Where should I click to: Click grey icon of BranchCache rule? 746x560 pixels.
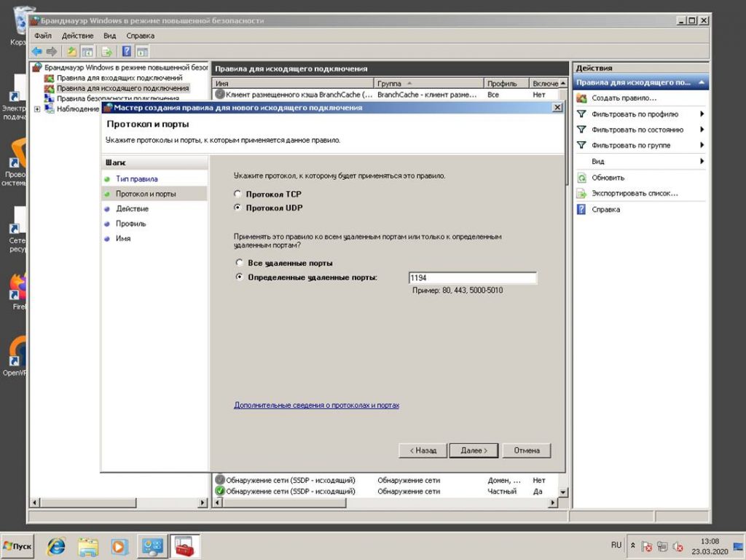(220, 94)
